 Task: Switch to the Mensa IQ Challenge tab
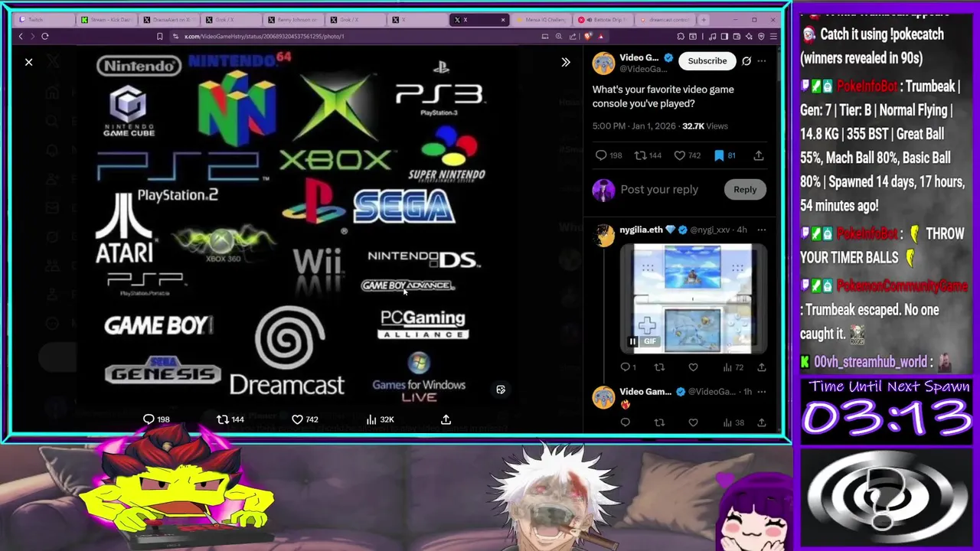click(542, 20)
